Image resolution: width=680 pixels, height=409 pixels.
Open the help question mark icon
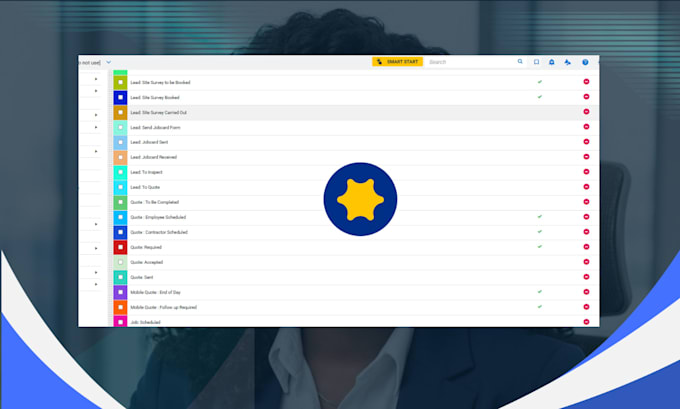(x=585, y=62)
